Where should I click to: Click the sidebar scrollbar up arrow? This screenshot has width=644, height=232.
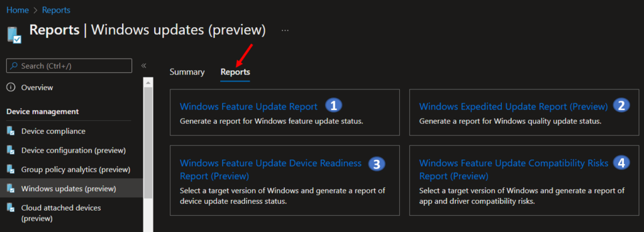point(148,82)
